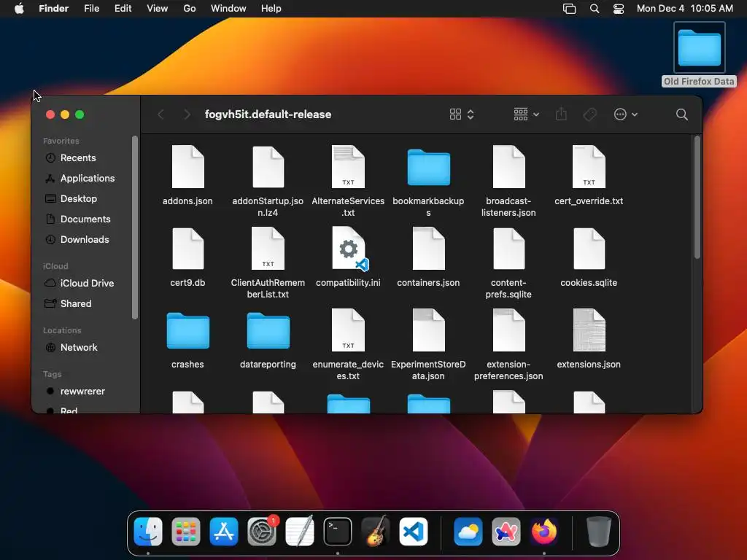This screenshot has height=560, width=747.
Task: Click the Back navigation arrow
Action: (x=161, y=114)
